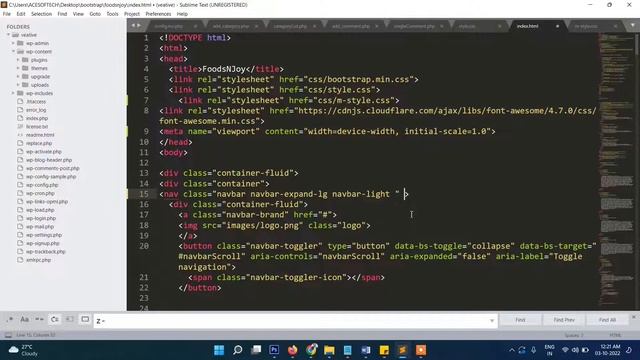Expand the upgrade folder
Screen dimensions: 640x360
pyautogui.click(x=18, y=76)
